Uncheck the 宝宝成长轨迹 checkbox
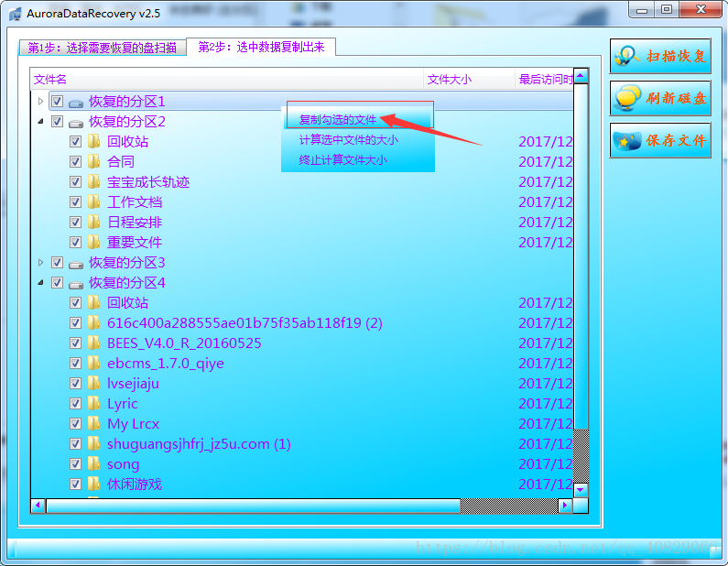The width and height of the screenshot is (728, 566). point(75,181)
